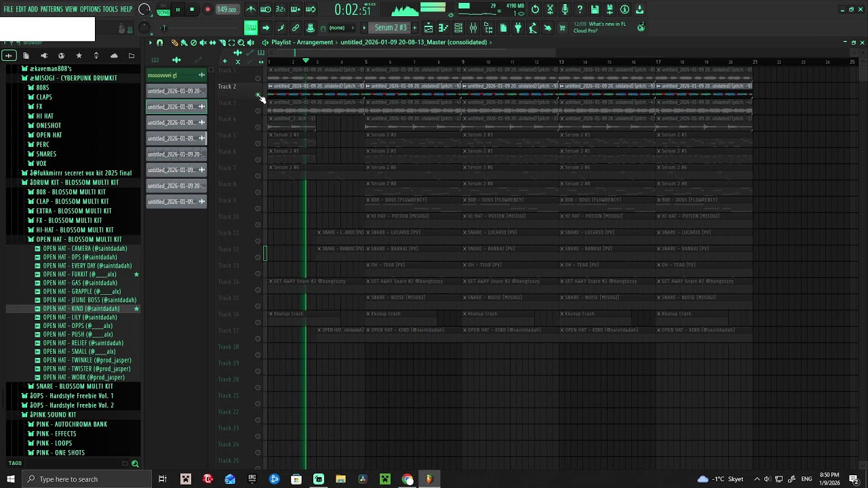Select the Zoom magnifier tool in Playlist
This screenshot has width=868, height=488.
point(241,42)
